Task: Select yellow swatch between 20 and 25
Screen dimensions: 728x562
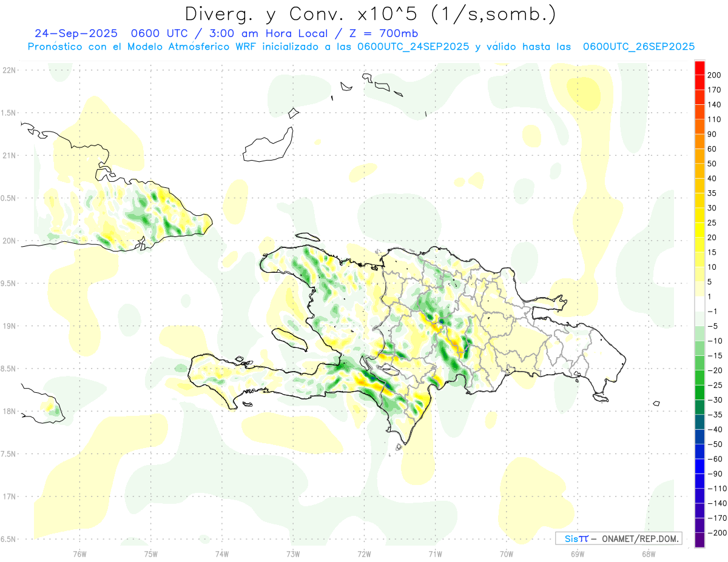Action: [699, 230]
